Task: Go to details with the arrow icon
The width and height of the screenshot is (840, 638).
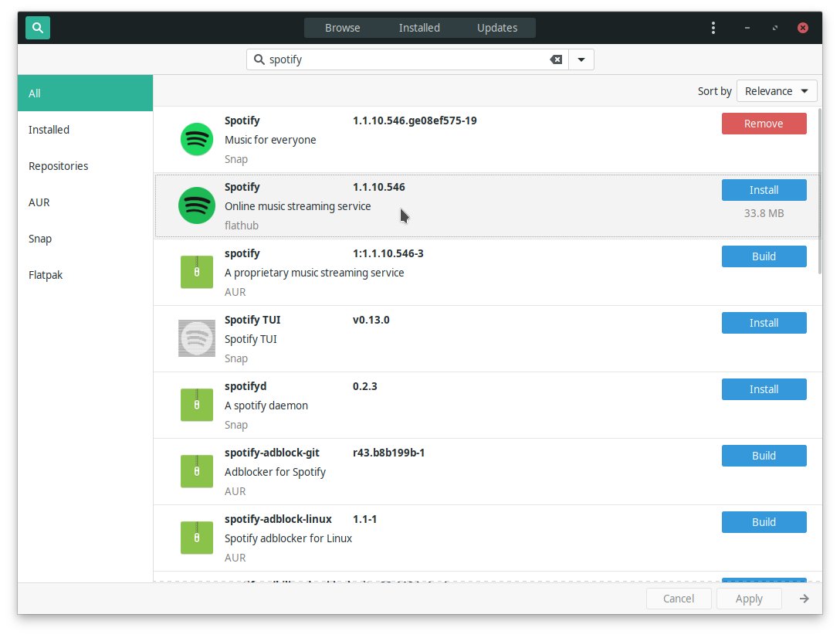Action: tap(804, 599)
